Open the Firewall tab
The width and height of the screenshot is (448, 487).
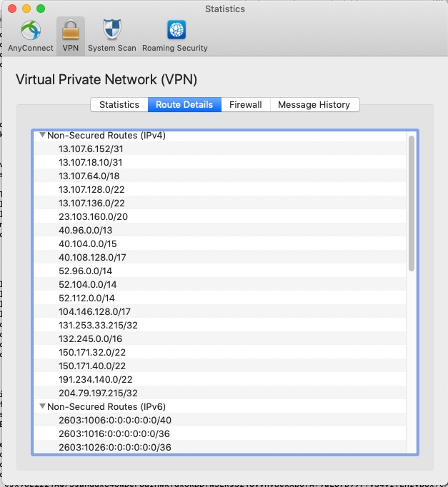pyautogui.click(x=245, y=105)
